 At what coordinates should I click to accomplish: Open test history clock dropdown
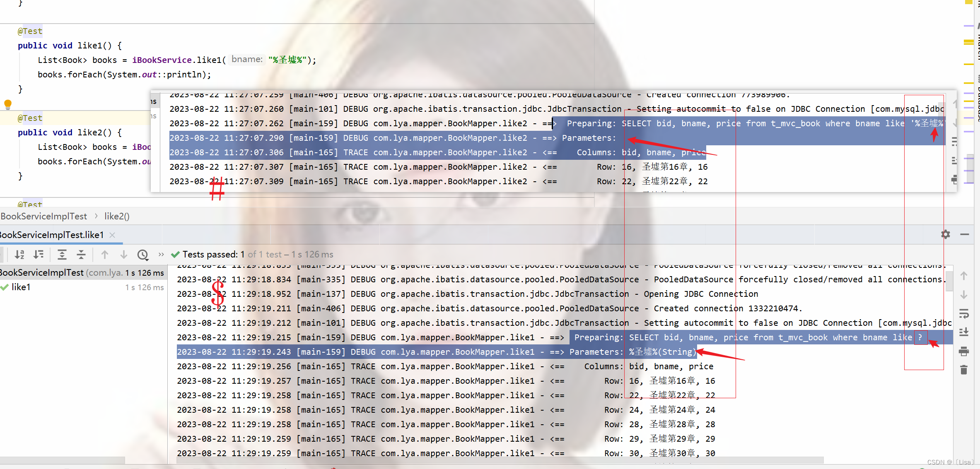pyautogui.click(x=143, y=255)
